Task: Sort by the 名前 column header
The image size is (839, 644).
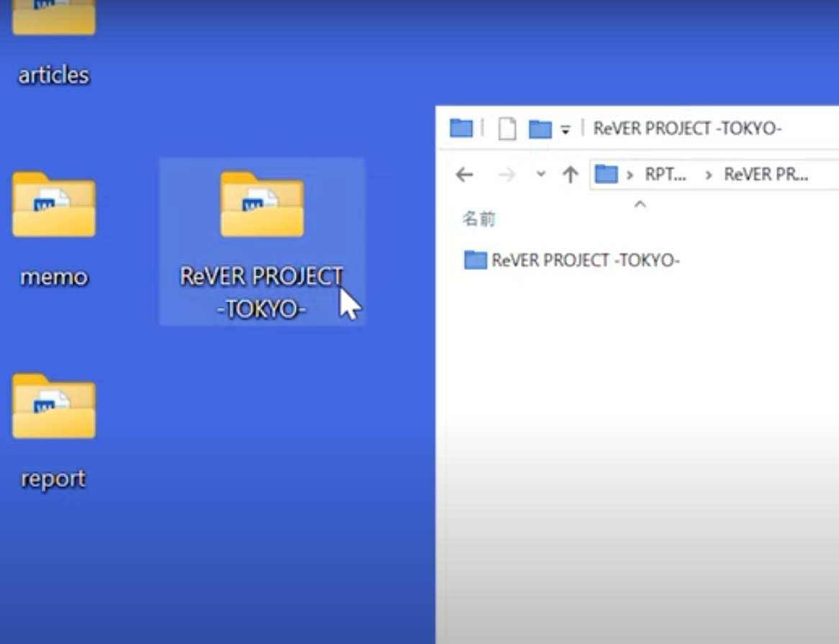Action: tap(479, 219)
